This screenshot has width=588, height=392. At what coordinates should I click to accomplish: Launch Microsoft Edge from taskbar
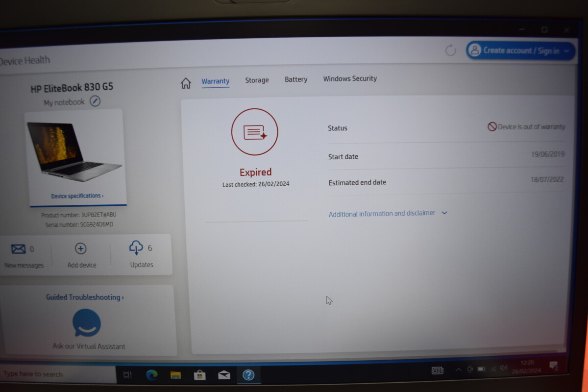152,375
